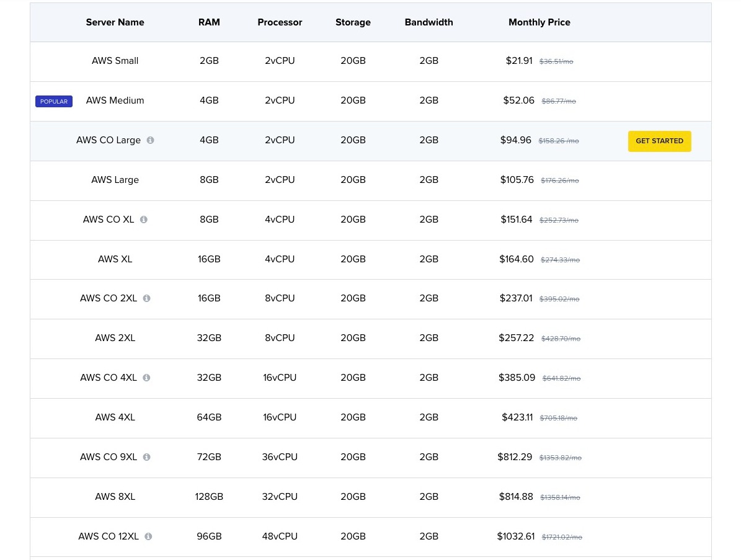
Task: Show info for AWS CO 12XL
Action: (x=148, y=537)
